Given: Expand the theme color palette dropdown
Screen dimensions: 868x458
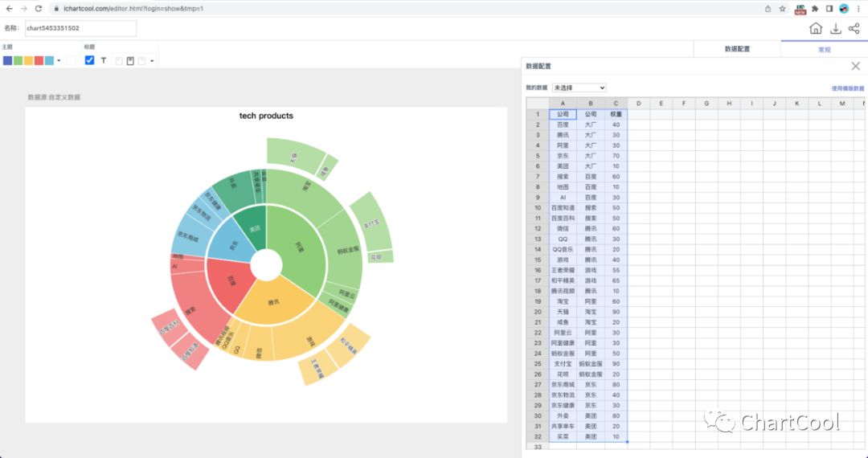Looking at the screenshot, I should point(59,61).
